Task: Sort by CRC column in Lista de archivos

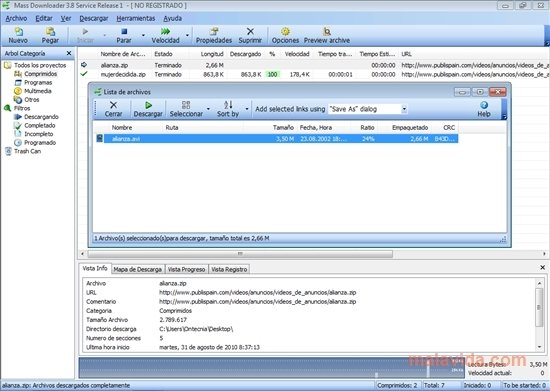Action: tap(449, 128)
